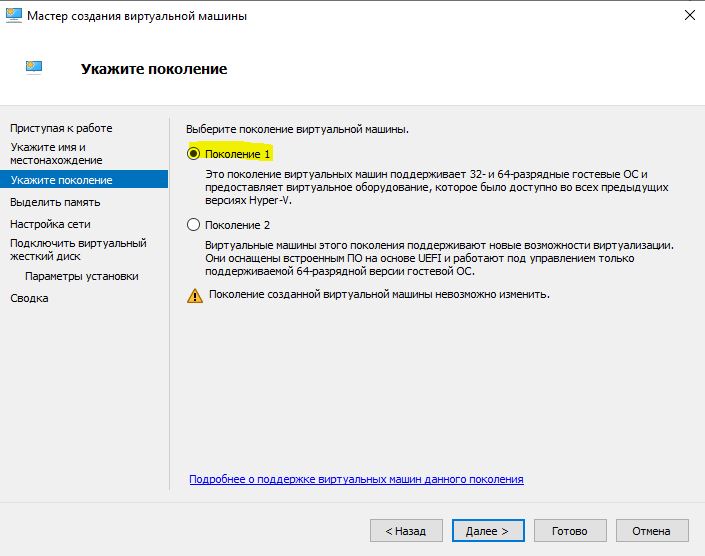Close the wizard window

coord(689,17)
